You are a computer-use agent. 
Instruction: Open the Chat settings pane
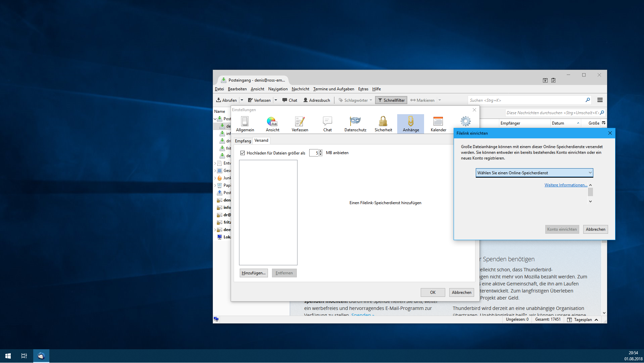tap(327, 124)
